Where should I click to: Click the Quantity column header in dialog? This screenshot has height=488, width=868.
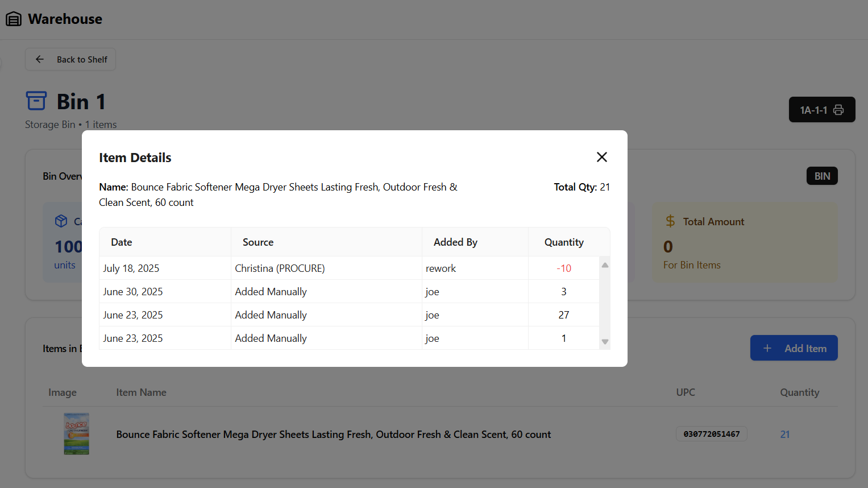[x=564, y=242]
